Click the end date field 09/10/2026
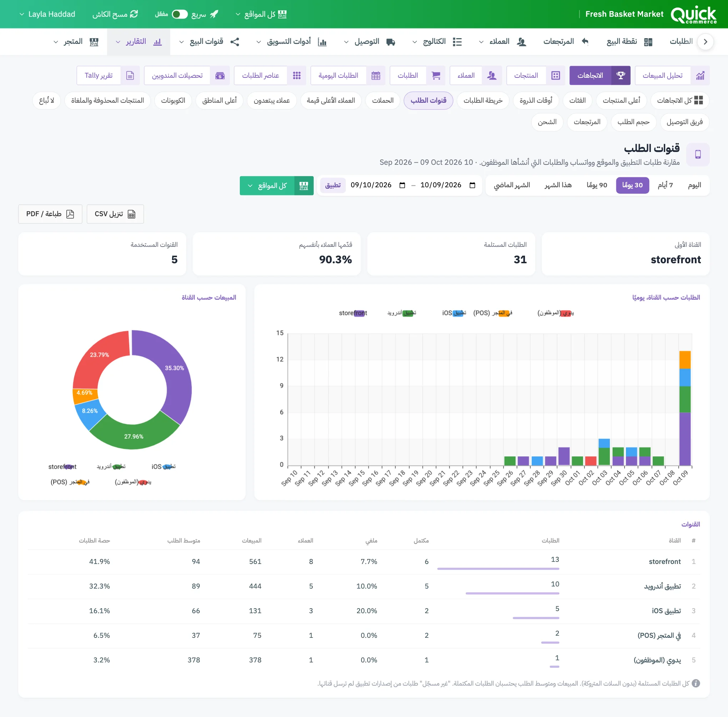This screenshot has width=728, height=717. pos(378,185)
